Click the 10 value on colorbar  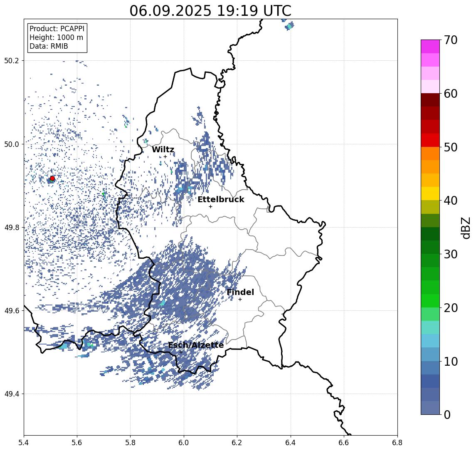451,362
